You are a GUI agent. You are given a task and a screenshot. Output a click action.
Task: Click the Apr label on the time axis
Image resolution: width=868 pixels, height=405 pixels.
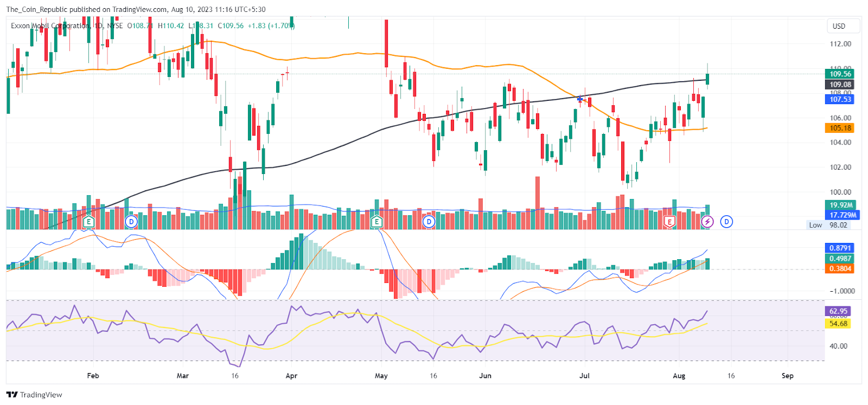coord(291,376)
